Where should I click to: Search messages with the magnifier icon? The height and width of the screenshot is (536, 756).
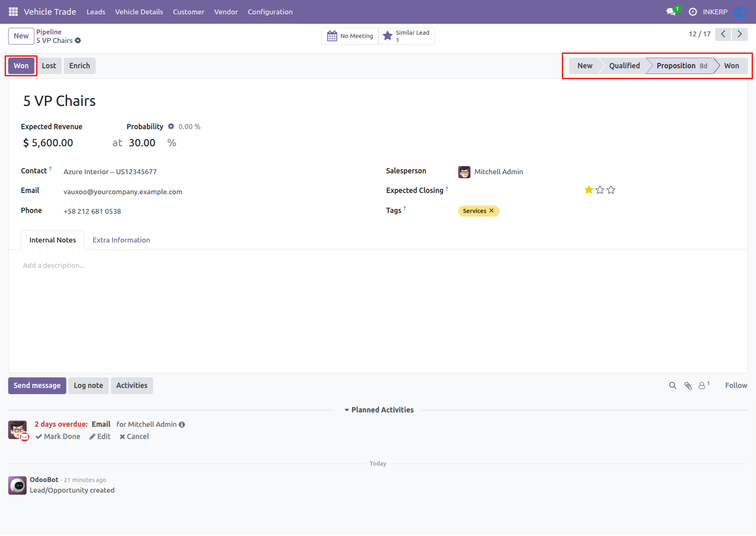(673, 386)
